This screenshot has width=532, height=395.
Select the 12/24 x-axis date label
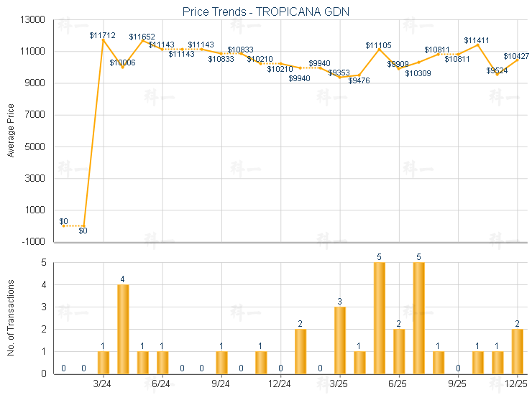(x=280, y=385)
